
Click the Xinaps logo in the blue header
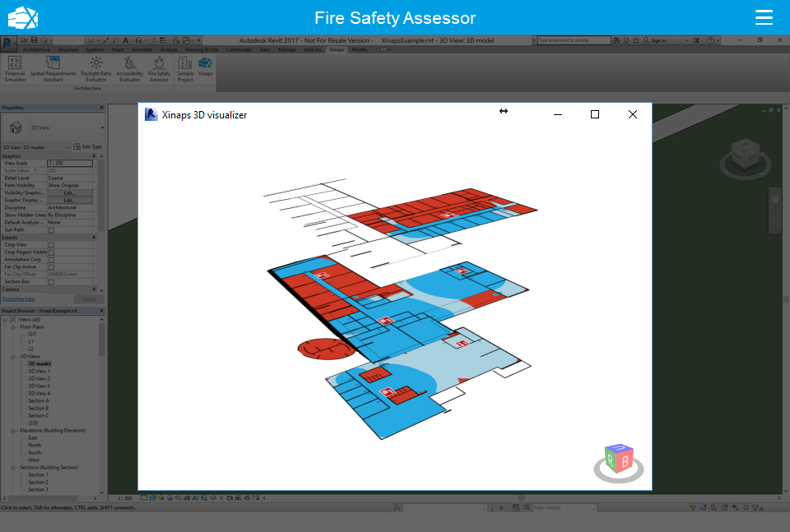pyautogui.click(x=23, y=17)
